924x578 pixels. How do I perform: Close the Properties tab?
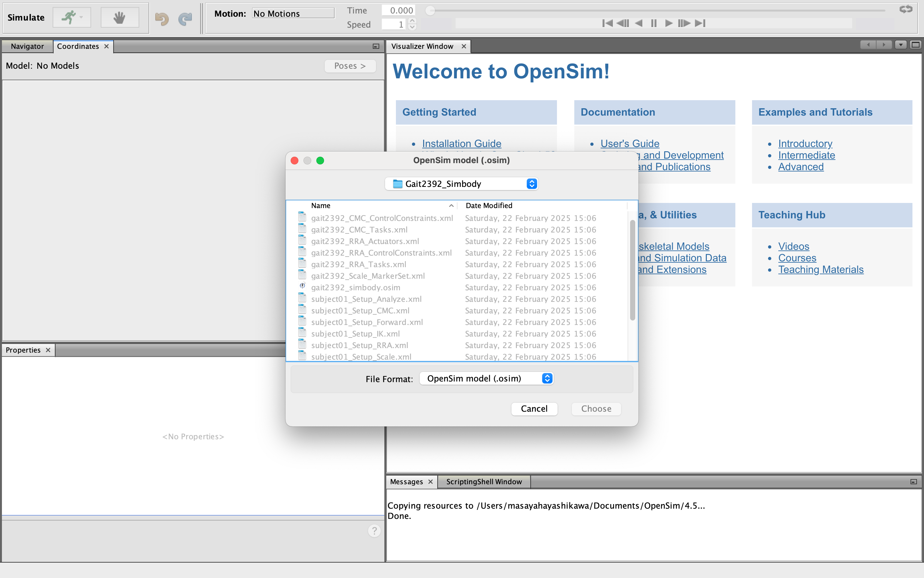click(48, 350)
